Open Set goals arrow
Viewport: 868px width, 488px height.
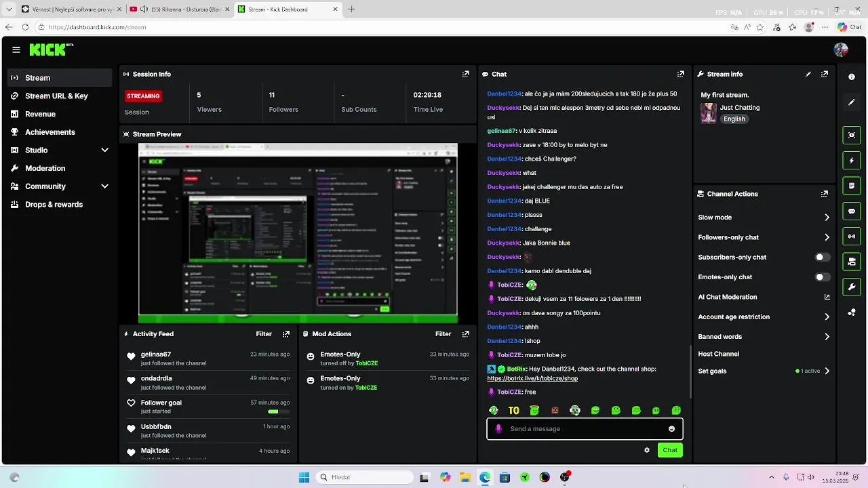[x=827, y=371]
